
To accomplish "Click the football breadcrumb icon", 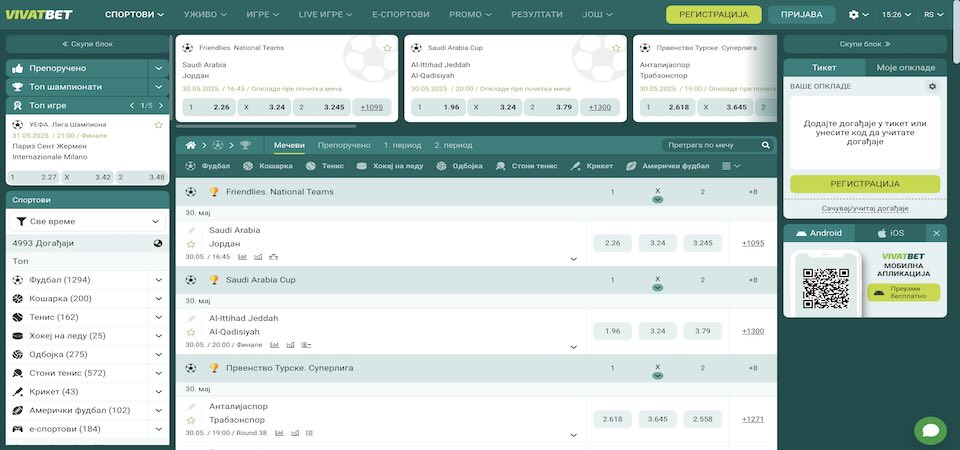I will pos(217,145).
